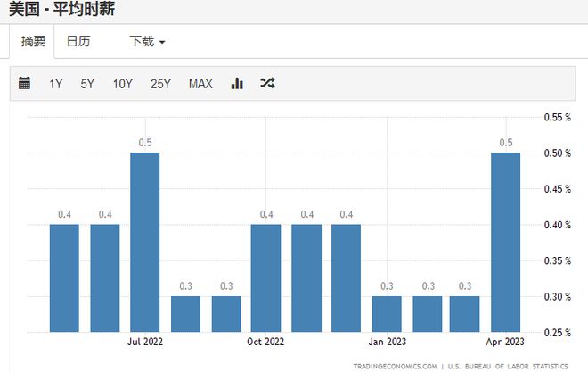The width and height of the screenshot is (588, 372).
Task: Select the MAX time range
Action: point(200,83)
